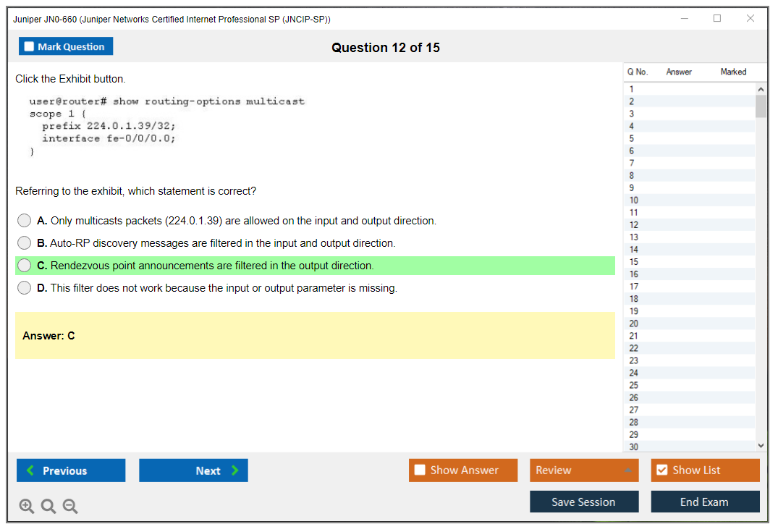Go to the Previous question
The height and width of the screenshot is (532, 778).
[71, 470]
